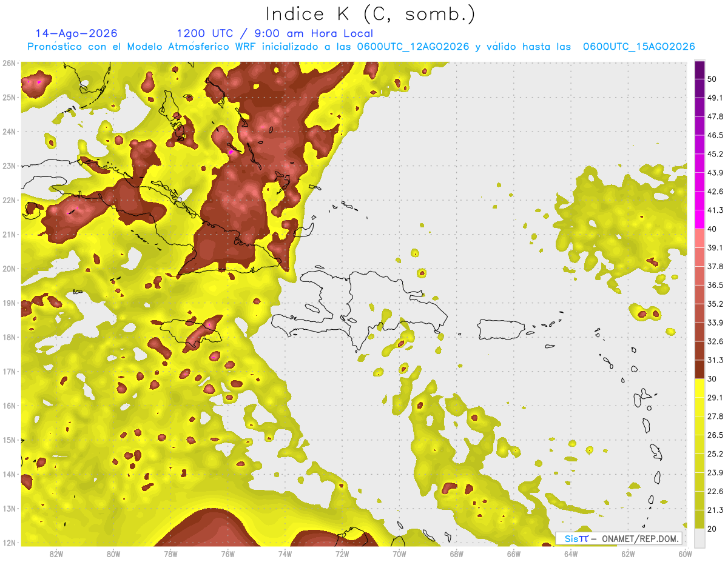
Task: Click the color bar value 26.5
Action: point(715,435)
